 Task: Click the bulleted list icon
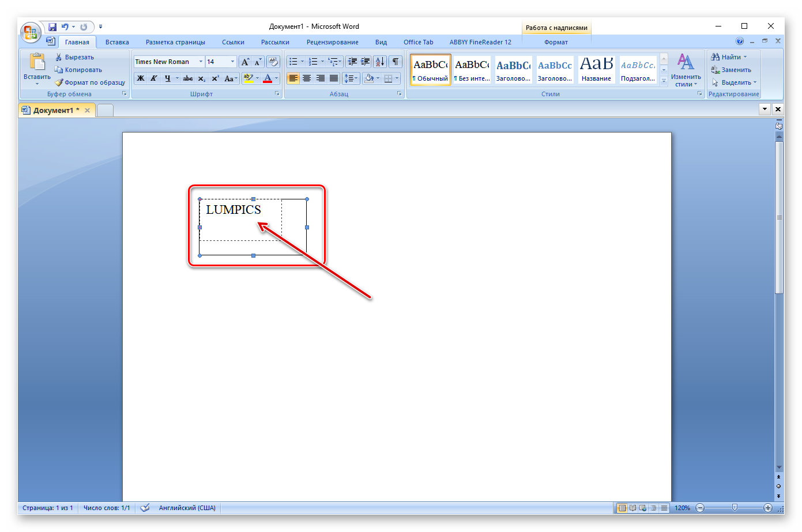[x=293, y=62]
